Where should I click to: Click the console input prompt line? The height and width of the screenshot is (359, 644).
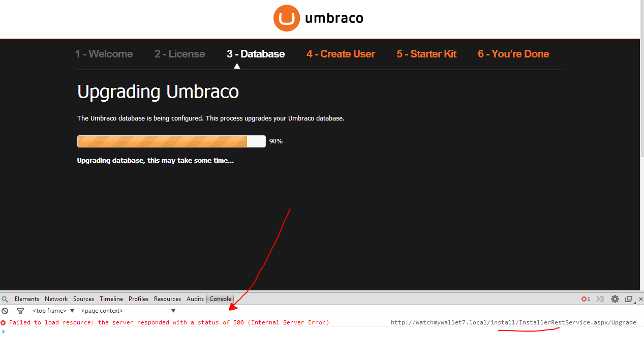pyautogui.click(x=322, y=332)
